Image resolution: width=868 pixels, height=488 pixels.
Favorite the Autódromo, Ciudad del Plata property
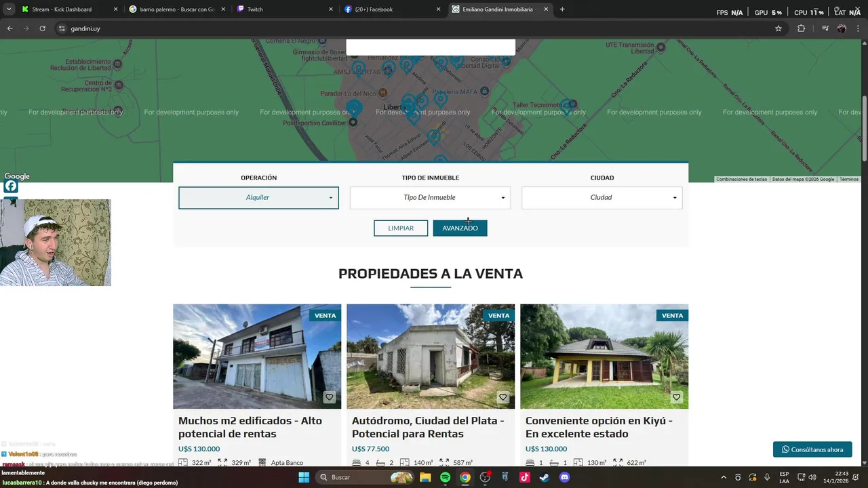(x=502, y=398)
